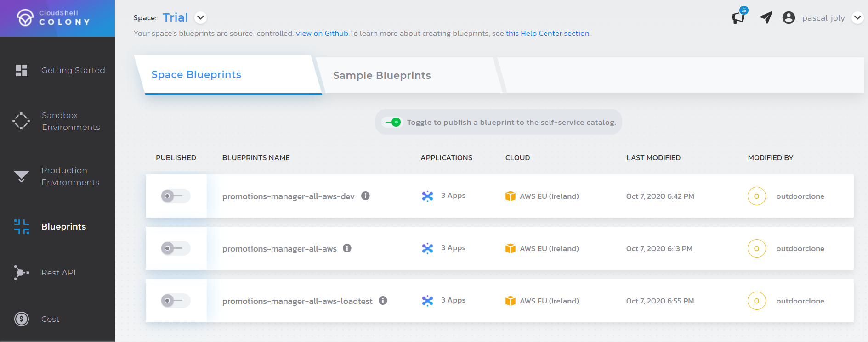Screen dimensions: 868x342
Task: Open the Cost page
Action: 50,319
